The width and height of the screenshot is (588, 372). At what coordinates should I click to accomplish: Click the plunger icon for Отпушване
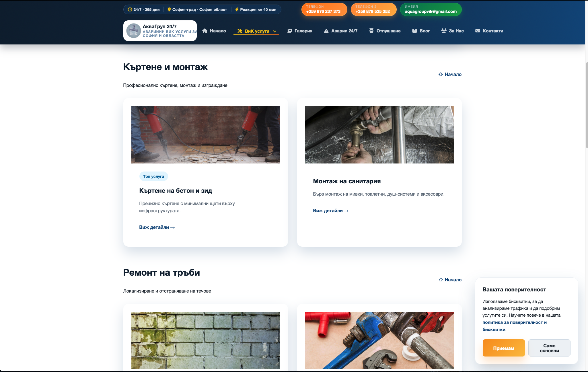coord(371,31)
